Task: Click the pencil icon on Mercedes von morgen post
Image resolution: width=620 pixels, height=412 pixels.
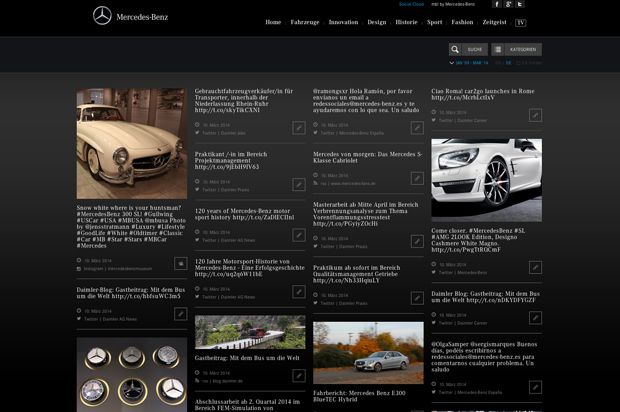Action: coord(417,178)
